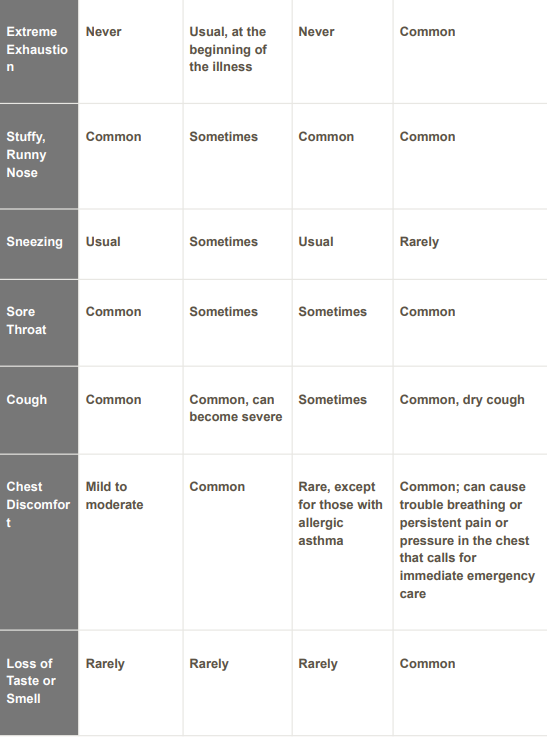
Task: Select 'Rarely' in the Sneezing row
Action: pyautogui.click(x=419, y=242)
